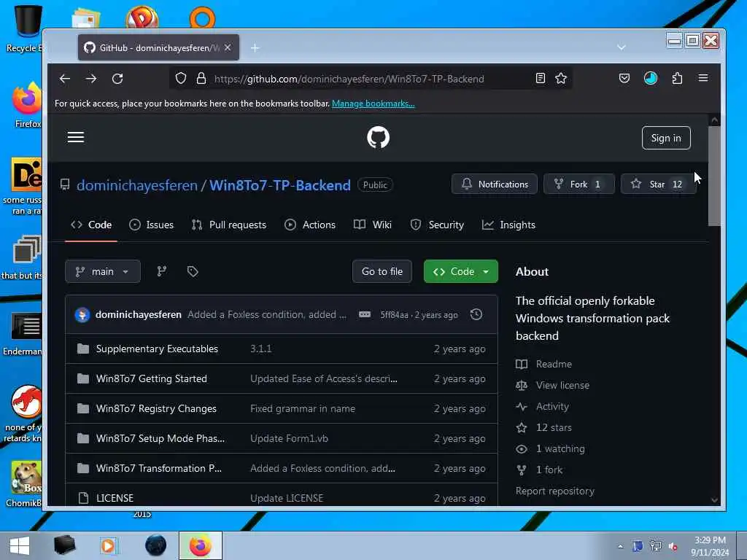Viewport: 747px width, 560px height.
Task: Star the repository with Star button
Action: click(x=657, y=184)
